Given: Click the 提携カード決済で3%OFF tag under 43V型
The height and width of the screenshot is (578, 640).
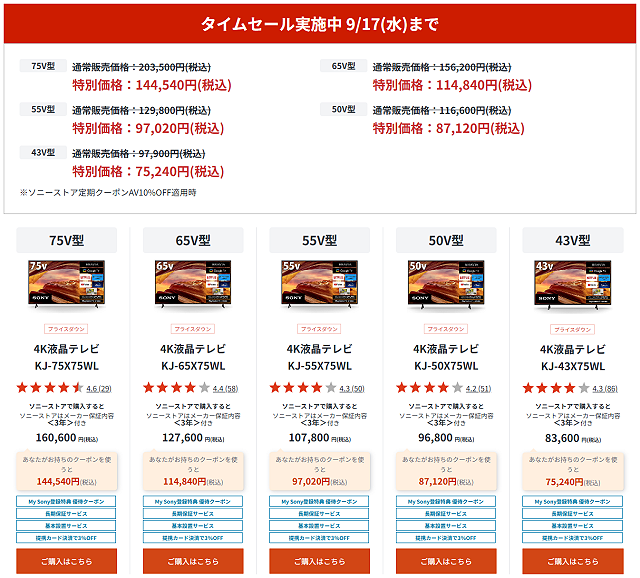Looking at the screenshot, I should (x=573, y=538).
